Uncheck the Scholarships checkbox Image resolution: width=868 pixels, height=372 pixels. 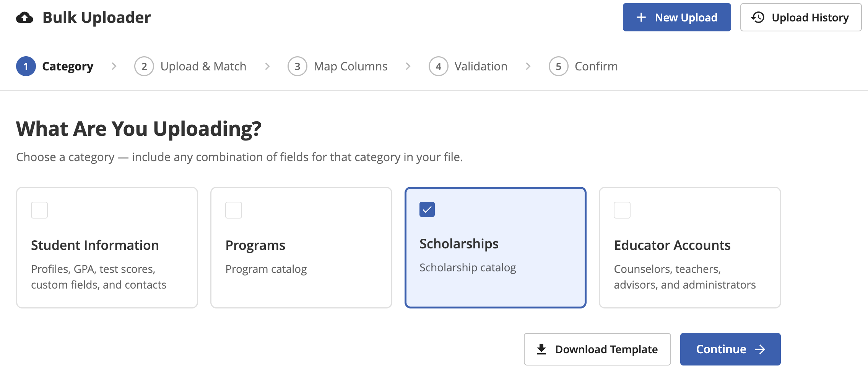click(427, 209)
